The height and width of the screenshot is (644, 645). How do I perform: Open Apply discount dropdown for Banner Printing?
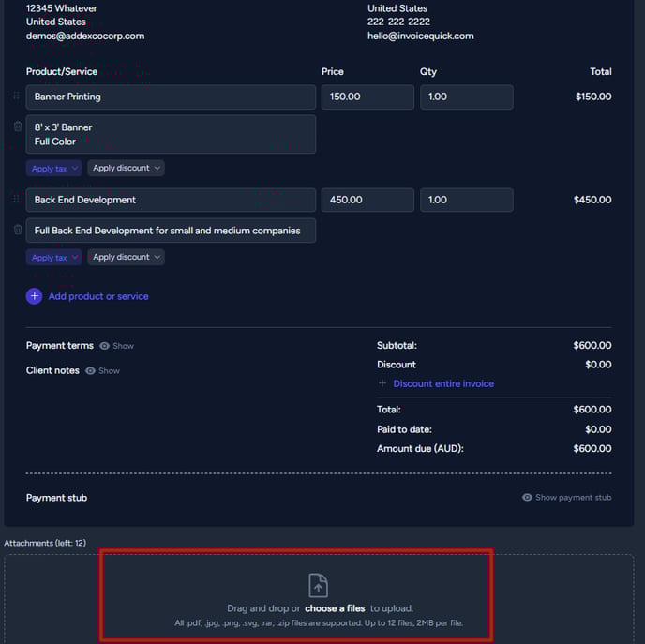coord(126,168)
